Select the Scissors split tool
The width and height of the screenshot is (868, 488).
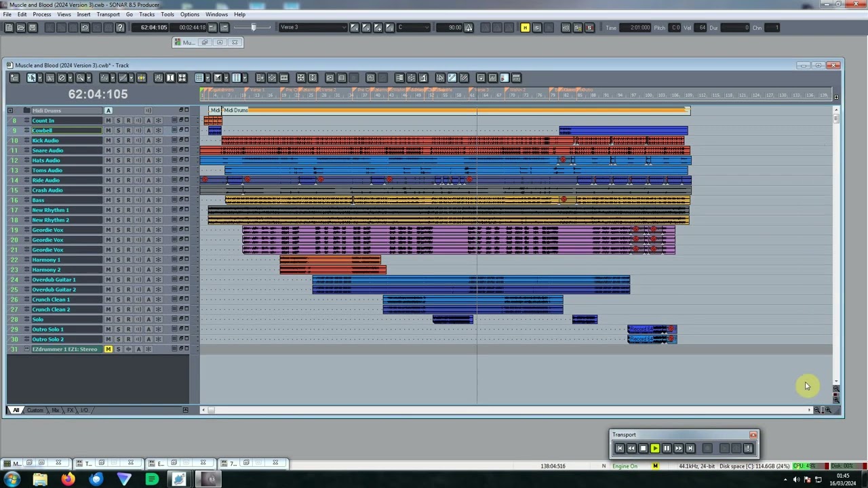pos(50,78)
